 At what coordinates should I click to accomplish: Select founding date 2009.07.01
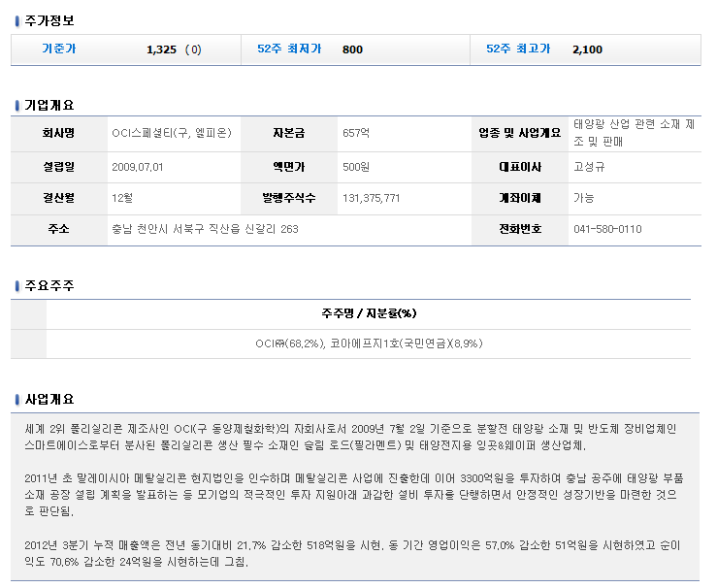coord(138,167)
